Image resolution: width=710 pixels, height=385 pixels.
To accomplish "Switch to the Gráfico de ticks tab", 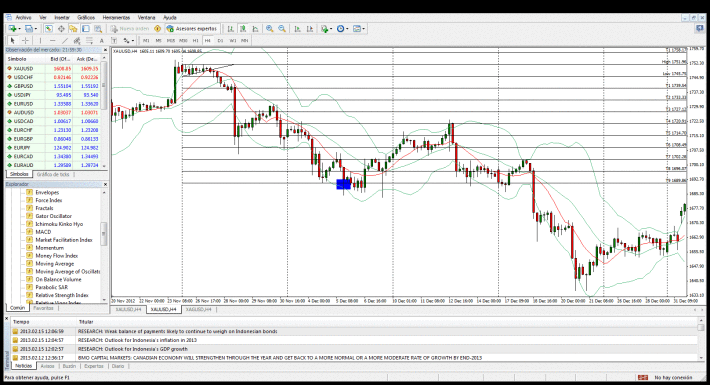I will (x=53, y=174).
